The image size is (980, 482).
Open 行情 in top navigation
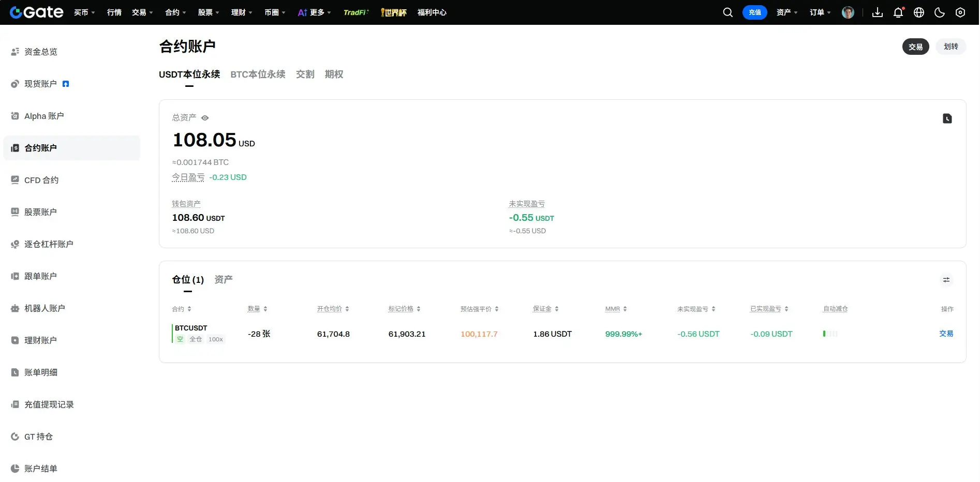point(114,12)
